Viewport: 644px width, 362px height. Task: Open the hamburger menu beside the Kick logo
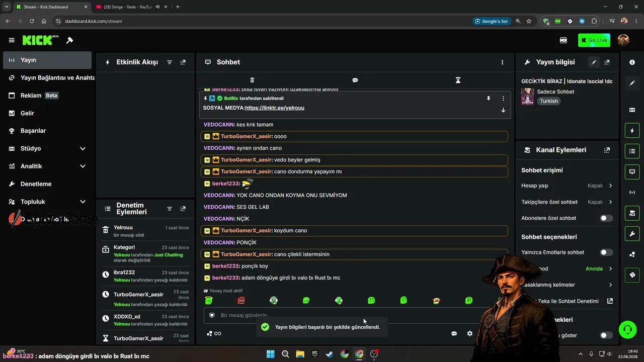[12, 40]
